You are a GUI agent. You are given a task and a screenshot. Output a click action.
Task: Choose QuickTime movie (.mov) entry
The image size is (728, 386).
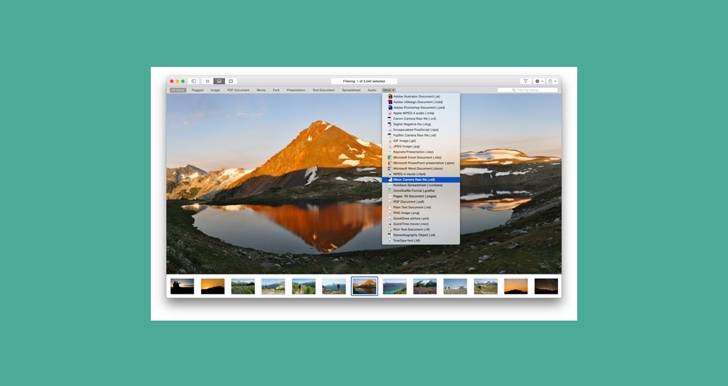[421, 224]
